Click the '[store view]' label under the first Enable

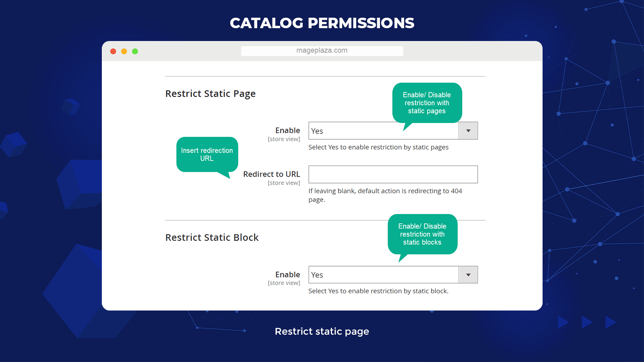(x=284, y=139)
